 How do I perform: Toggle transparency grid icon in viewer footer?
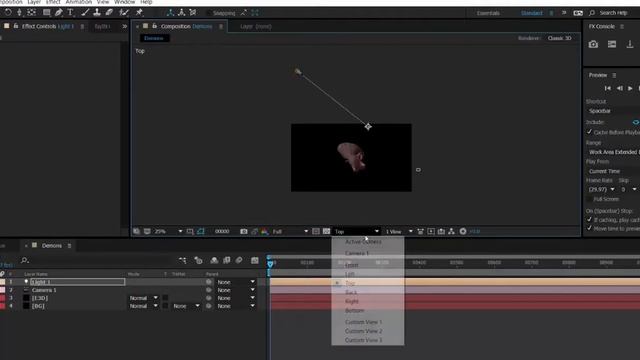tap(326, 231)
